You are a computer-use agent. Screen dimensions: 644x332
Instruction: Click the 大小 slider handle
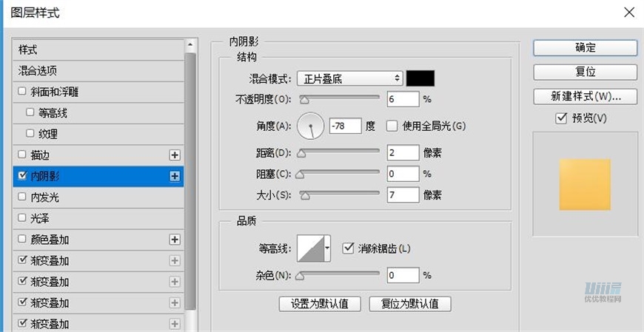coord(305,196)
